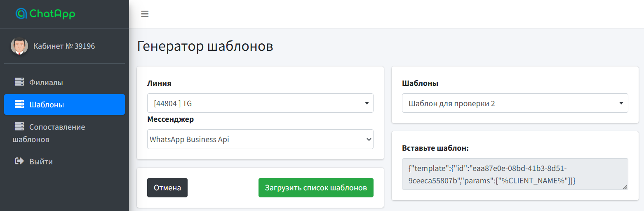Click the Кабинет № 39196 label

[x=64, y=46]
